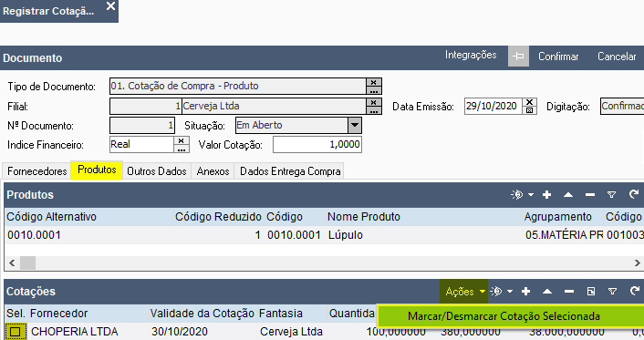Refresh the Produtos grid
The image size is (644, 340).
click(634, 194)
